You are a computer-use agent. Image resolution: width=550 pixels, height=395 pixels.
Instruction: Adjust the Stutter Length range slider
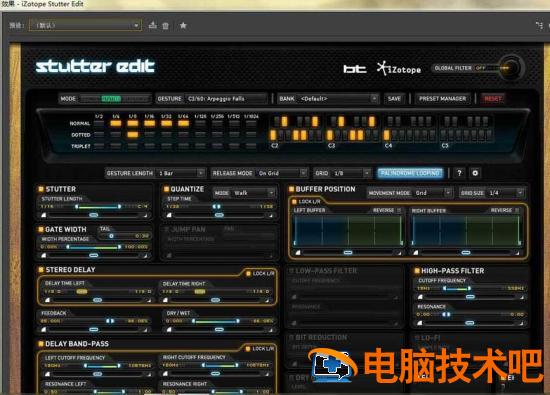pyautogui.click(x=98, y=207)
